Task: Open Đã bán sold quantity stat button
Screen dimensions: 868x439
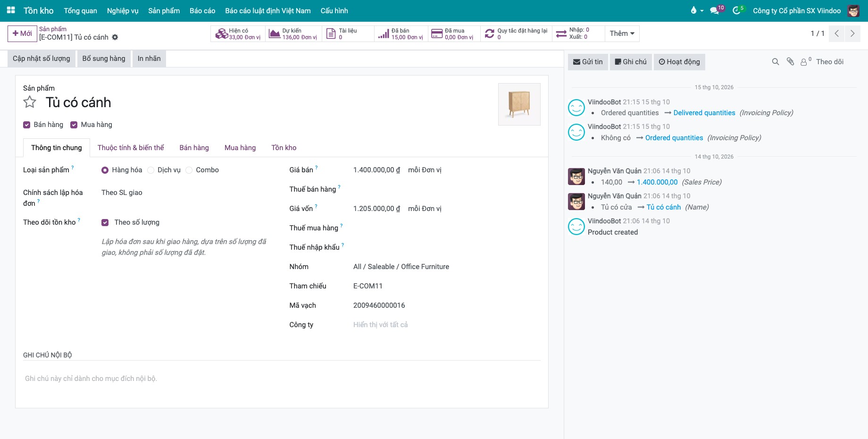Action: tap(401, 34)
